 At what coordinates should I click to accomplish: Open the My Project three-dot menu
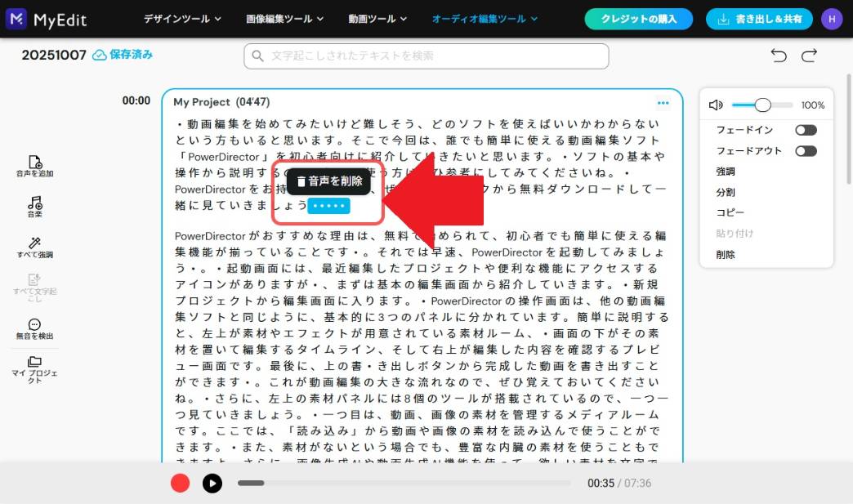663,101
